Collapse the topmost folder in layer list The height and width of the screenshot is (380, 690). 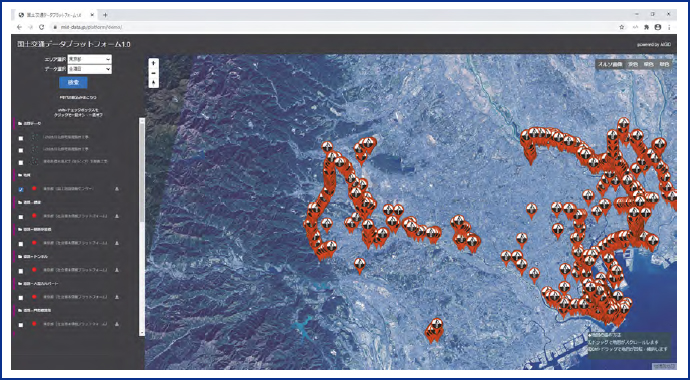pos(29,124)
